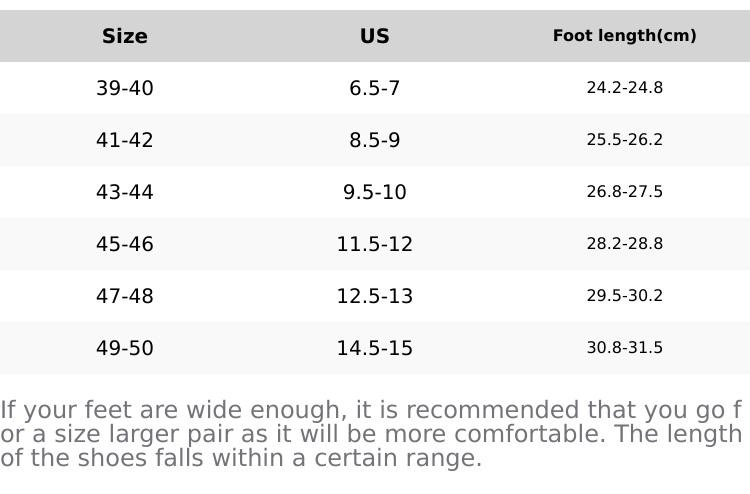Pick the 45-46 size cell
Screen dimensions: 750x494
point(125,244)
